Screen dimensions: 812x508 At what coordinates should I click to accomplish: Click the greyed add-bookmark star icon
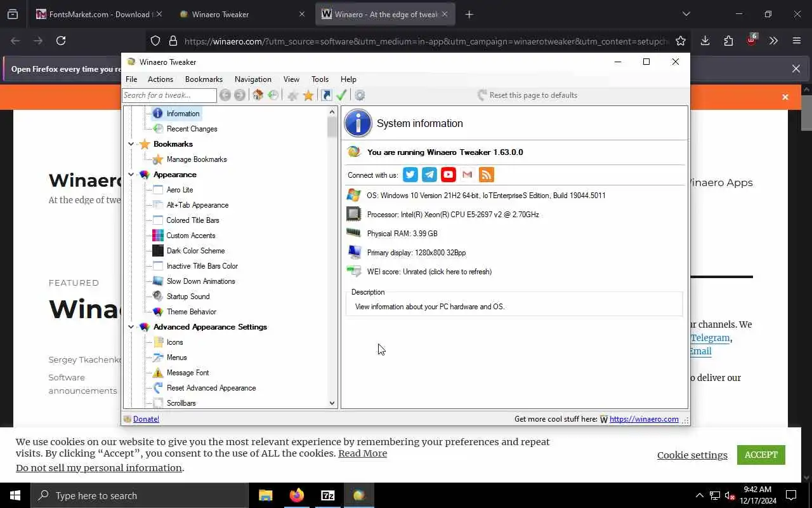point(292,95)
